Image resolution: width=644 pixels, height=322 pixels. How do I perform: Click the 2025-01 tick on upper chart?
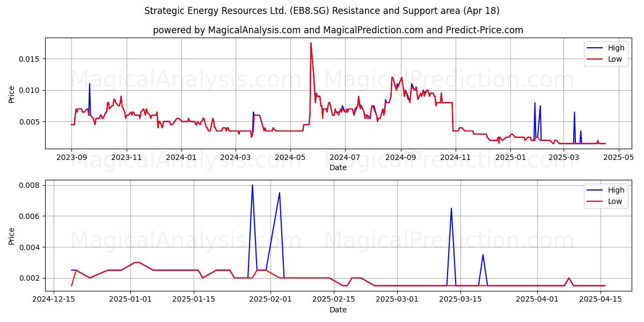click(510, 157)
